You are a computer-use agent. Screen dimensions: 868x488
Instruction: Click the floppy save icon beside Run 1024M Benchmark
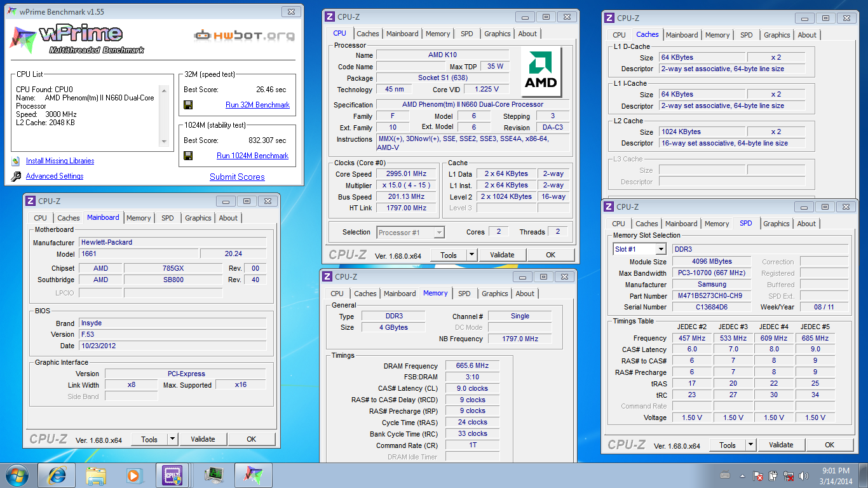coord(188,156)
